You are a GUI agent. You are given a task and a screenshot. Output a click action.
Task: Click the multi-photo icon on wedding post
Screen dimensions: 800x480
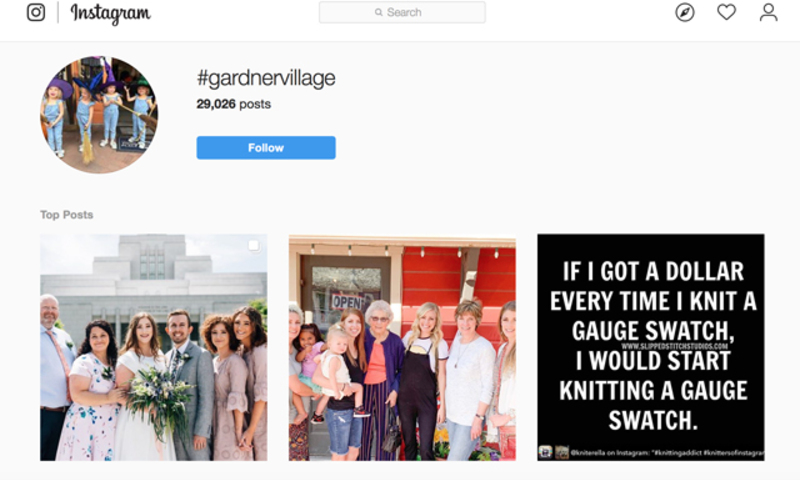coord(254,246)
